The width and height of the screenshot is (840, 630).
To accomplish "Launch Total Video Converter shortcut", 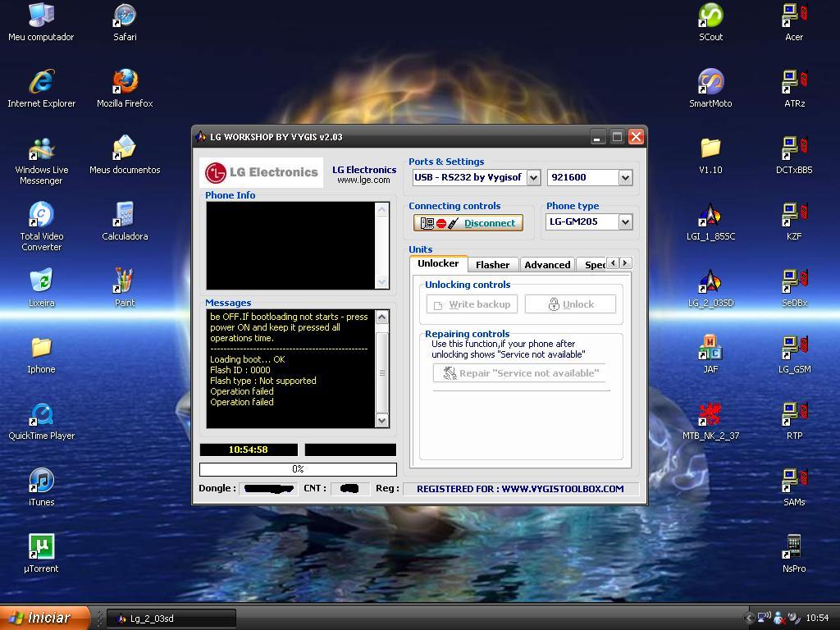I will [41, 227].
